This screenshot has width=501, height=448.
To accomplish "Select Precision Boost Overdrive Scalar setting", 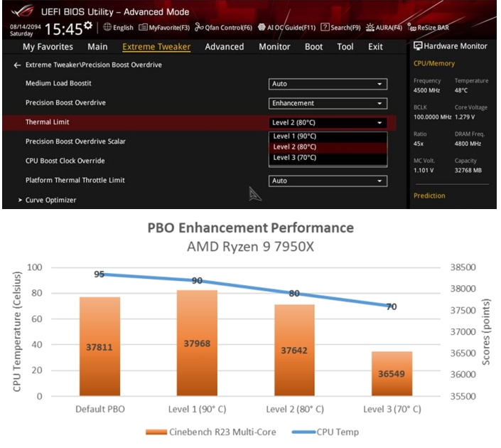I will tap(75, 142).
